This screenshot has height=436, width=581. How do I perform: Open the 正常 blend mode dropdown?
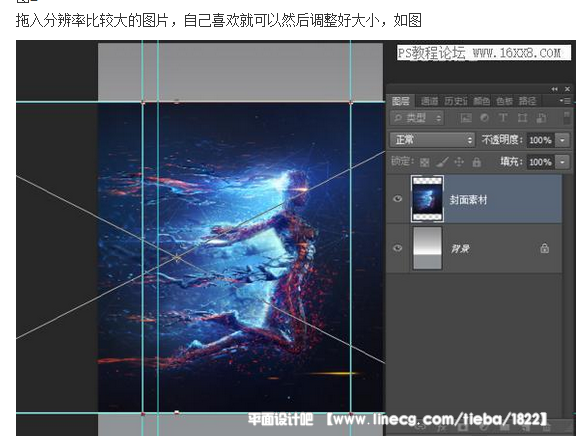tap(432, 140)
